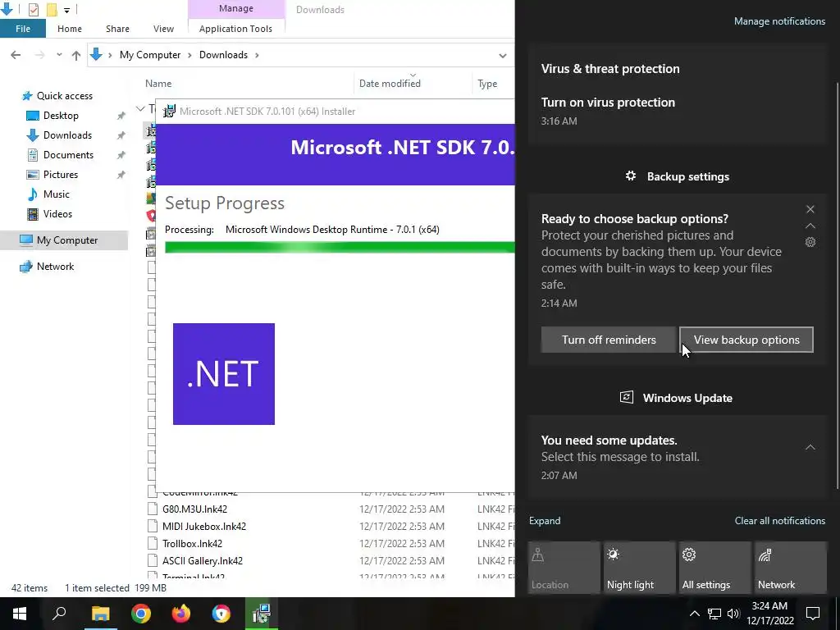Launch Google Chrome from taskbar
This screenshot has width=840, height=630.
(140, 614)
